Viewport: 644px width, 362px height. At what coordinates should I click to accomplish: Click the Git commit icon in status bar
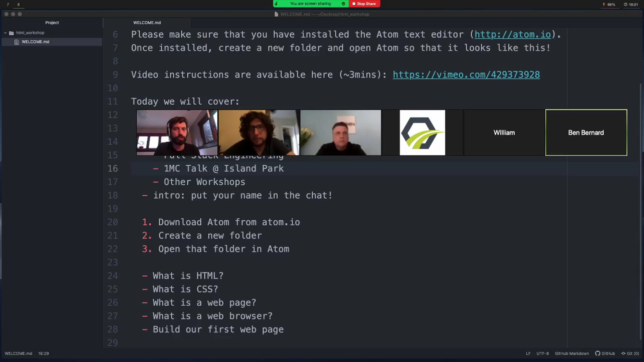[623, 353]
